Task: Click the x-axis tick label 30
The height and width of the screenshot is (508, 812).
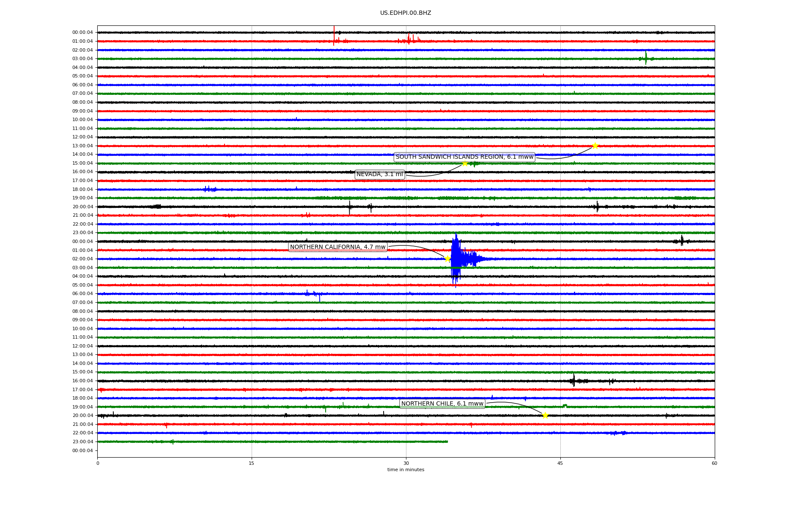Action: (x=406, y=463)
